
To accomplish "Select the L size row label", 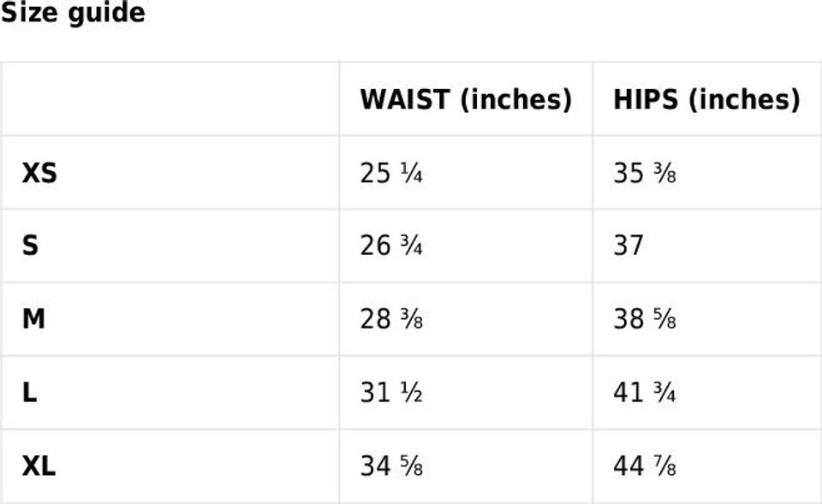I will click(x=30, y=394).
